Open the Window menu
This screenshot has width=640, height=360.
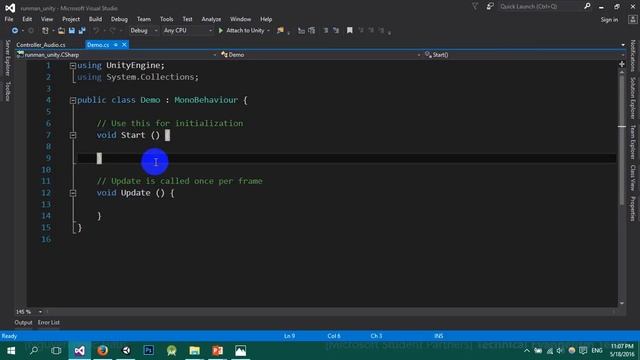[240, 19]
